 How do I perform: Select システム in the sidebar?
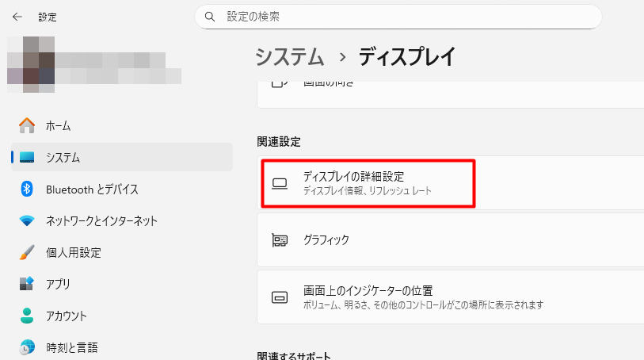click(122, 157)
